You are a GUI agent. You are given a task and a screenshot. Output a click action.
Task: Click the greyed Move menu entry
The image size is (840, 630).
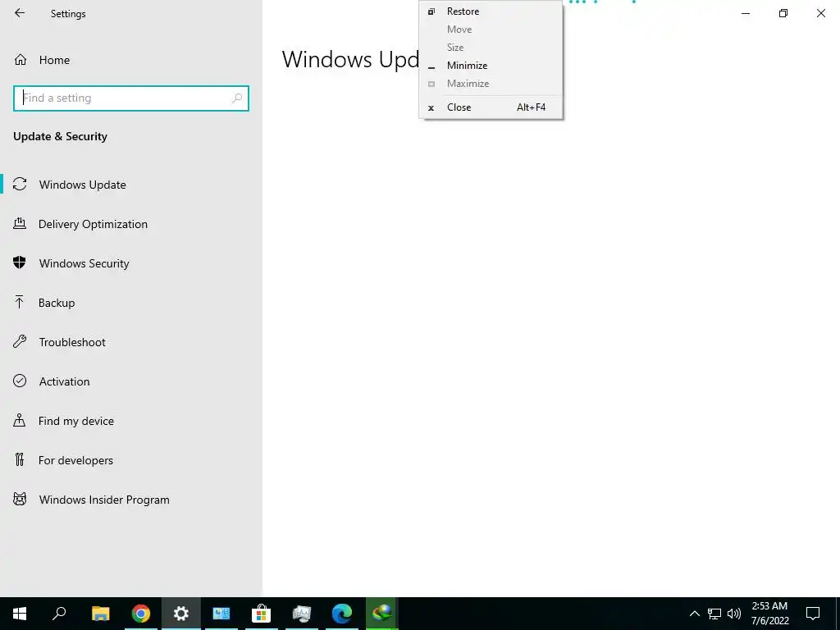click(x=491, y=30)
